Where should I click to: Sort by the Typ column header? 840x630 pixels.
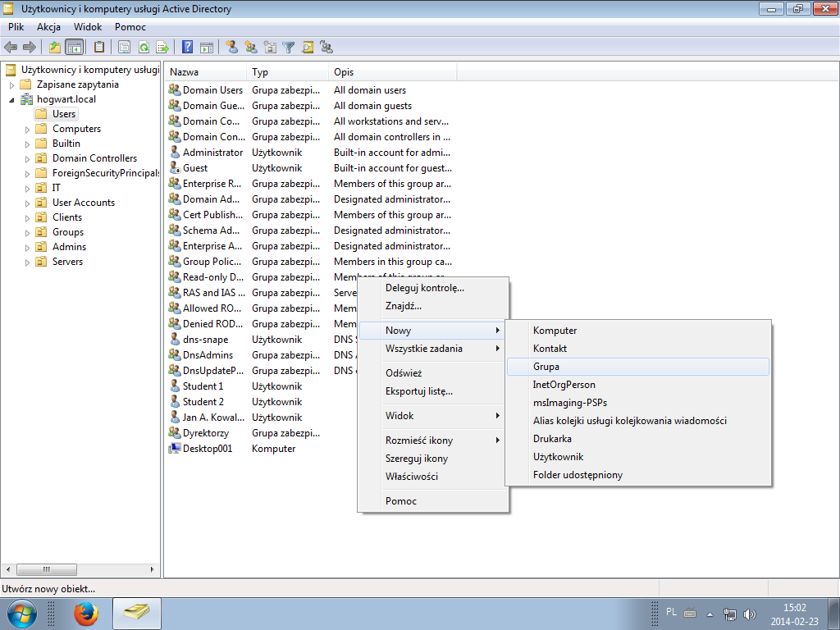[x=288, y=72]
